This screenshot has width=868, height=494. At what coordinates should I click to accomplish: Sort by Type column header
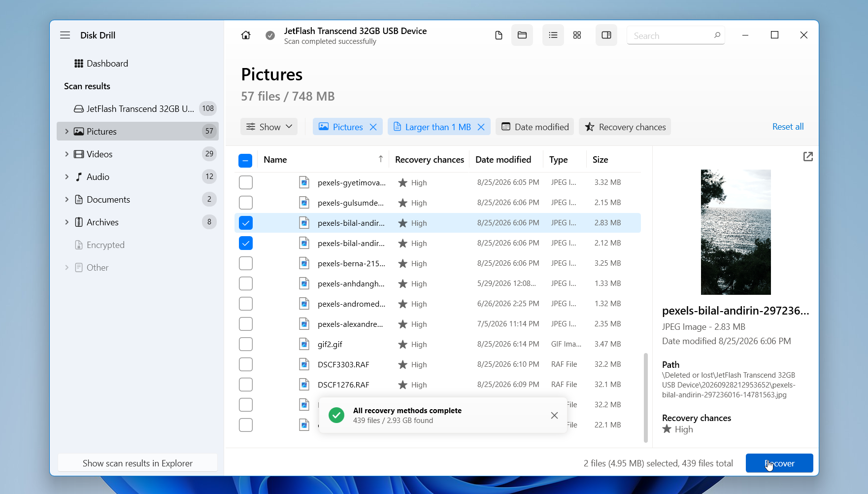pyautogui.click(x=558, y=159)
